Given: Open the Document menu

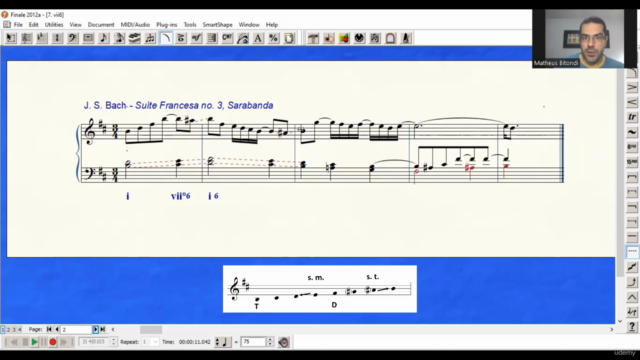Looking at the screenshot, I should pyautogui.click(x=101, y=25).
